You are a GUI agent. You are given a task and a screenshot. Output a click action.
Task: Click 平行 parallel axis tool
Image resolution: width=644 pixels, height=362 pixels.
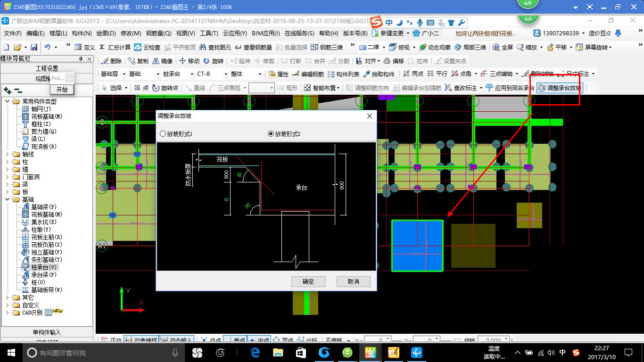(437, 74)
